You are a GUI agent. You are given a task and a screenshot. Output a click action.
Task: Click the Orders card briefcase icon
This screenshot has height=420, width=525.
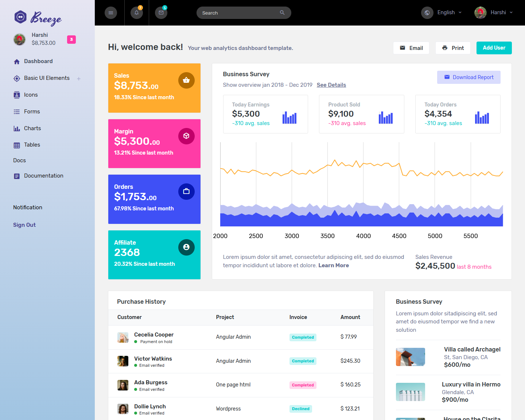[186, 191]
